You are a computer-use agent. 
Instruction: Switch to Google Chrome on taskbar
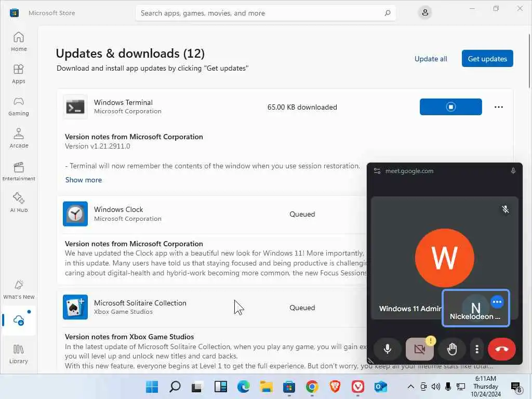[312, 387]
